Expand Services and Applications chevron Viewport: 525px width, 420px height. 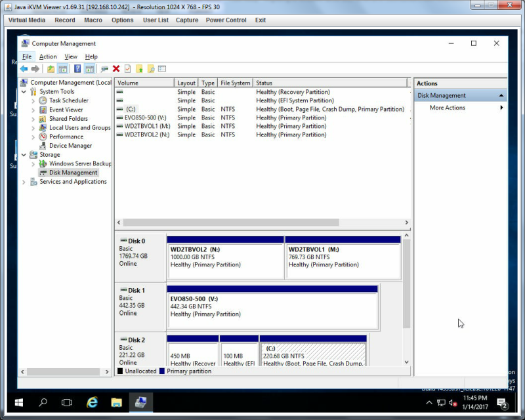click(24, 182)
